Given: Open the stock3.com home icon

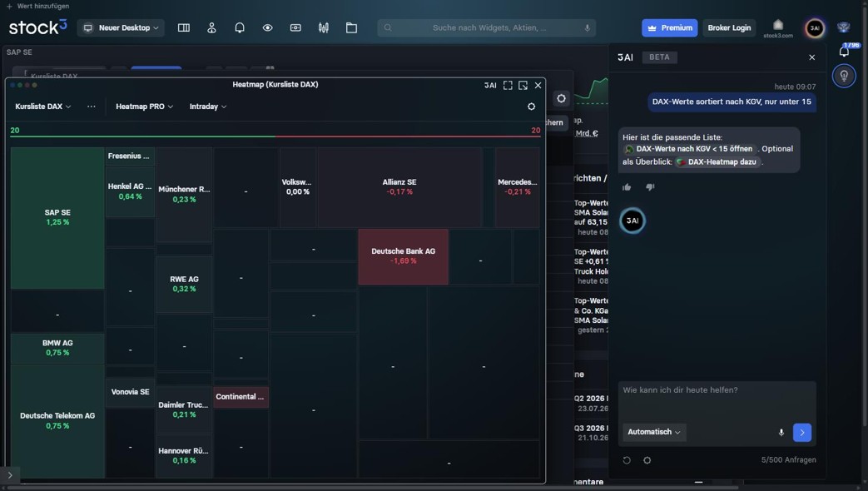Looking at the screenshot, I should pyautogui.click(x=778, y=27).
